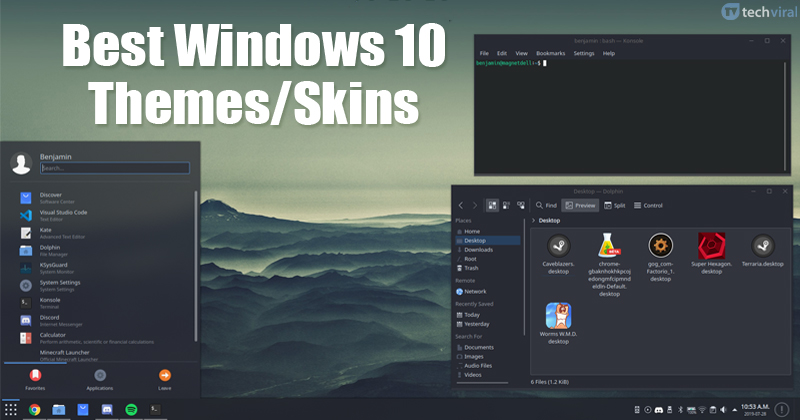Switch Dolphin to Details view mode
Image resolution: width=800 pixels, height=420 pixels.
click(520, 205)
